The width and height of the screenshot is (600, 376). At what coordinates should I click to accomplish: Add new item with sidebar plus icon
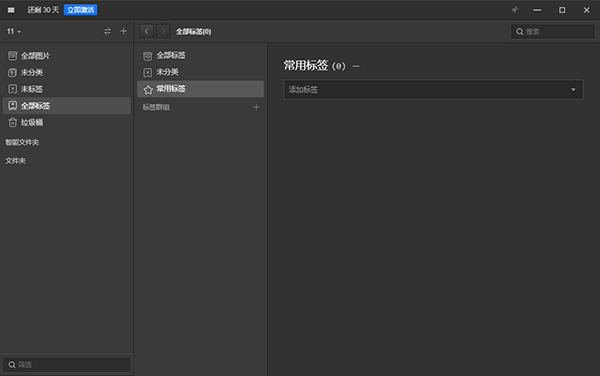123,31
